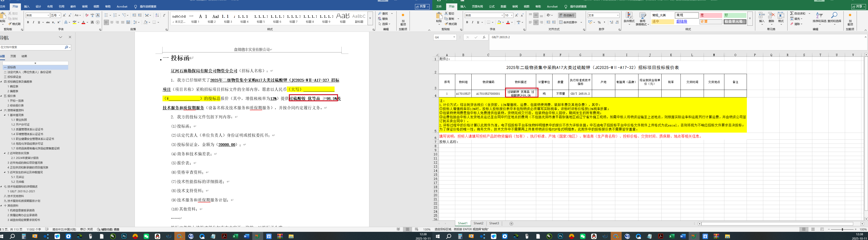Viewport: 868px width, 240px height.
Task: Open the Word font name dropdown
Action: coord(48,15)
